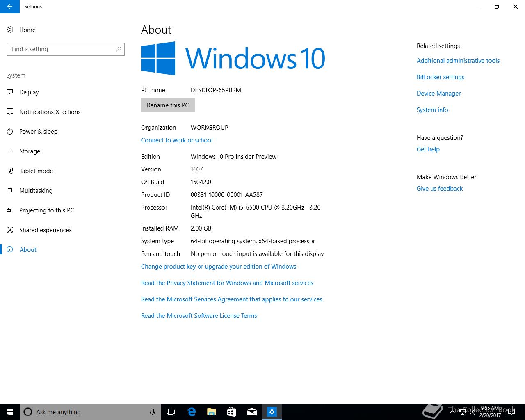
Task: Open Device Manager link
Action: (x=438, y=94)
